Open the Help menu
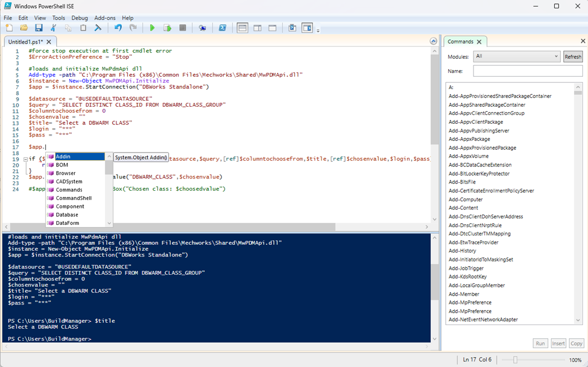The image size is (588, 367). [x=127, y=18]
